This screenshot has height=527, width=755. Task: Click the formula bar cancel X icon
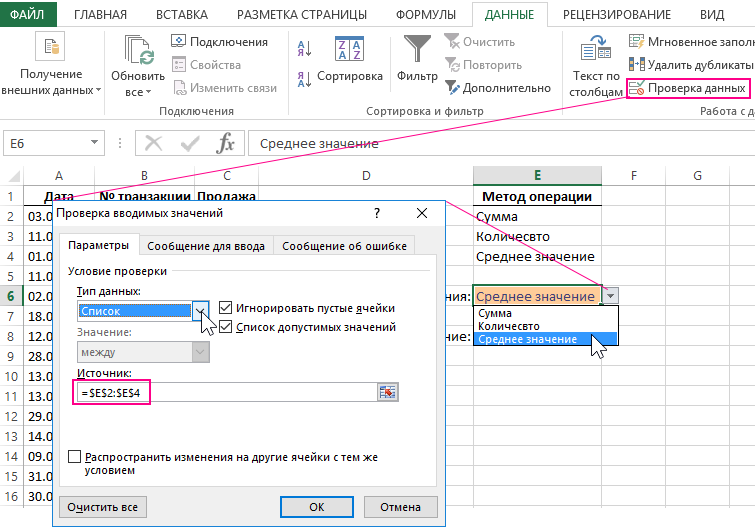pyautogui.click(x=154, y=143)
